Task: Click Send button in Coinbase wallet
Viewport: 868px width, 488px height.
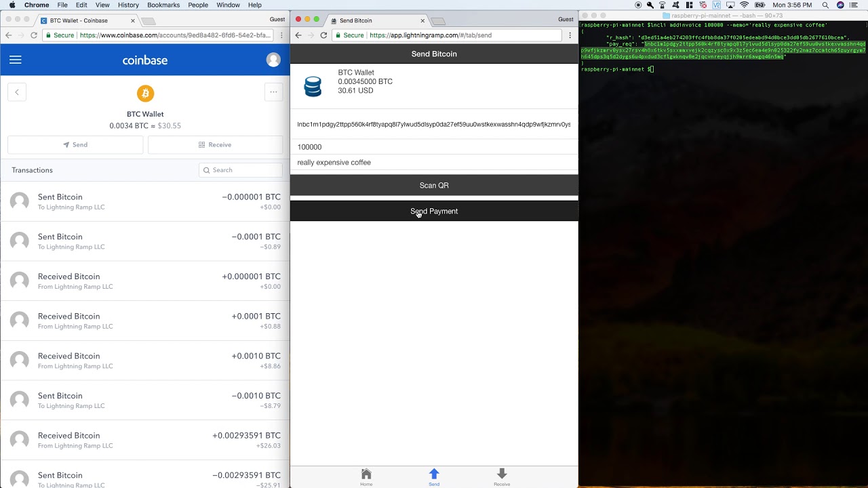Action: (75, 144)
